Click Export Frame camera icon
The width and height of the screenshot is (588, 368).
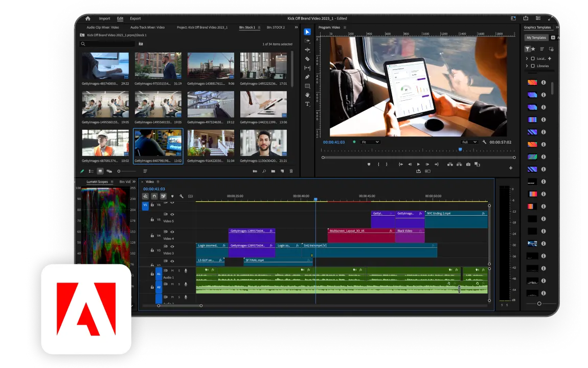click(x=468, y=164)
